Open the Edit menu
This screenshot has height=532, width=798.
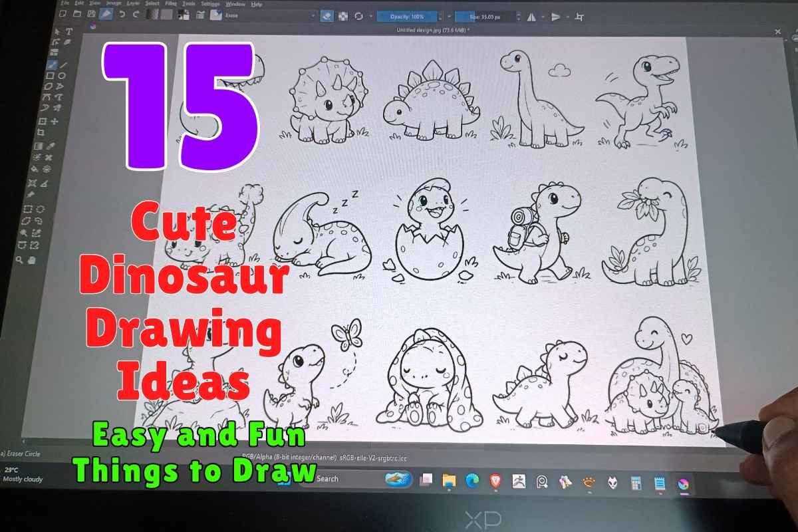coord(79,3)
